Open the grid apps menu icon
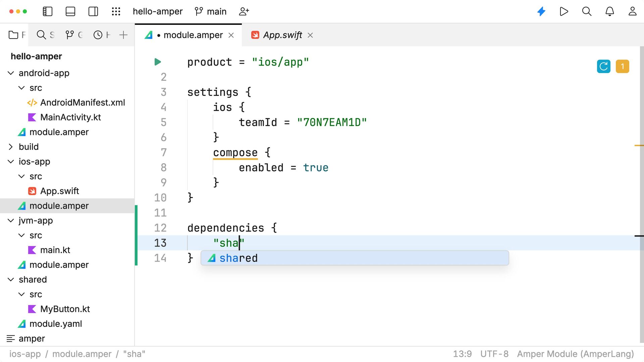The height and width of the screenshot is (362, 644). tap(116, 11)
